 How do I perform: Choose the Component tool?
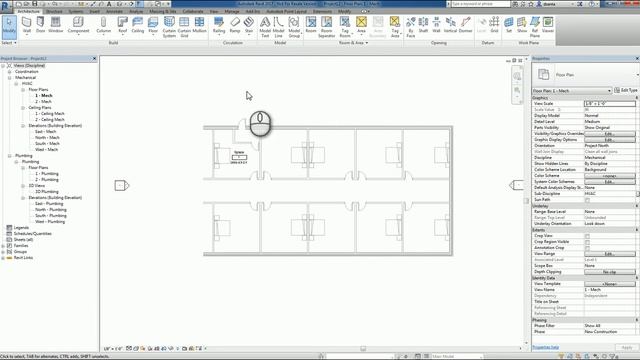coord(78,25)
